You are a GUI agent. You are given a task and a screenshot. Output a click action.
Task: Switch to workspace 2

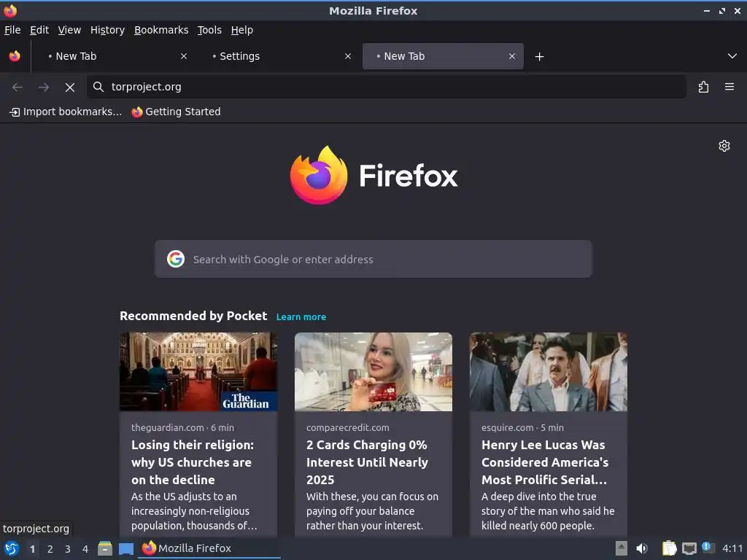pyautogui.click(x=50, y=549)
